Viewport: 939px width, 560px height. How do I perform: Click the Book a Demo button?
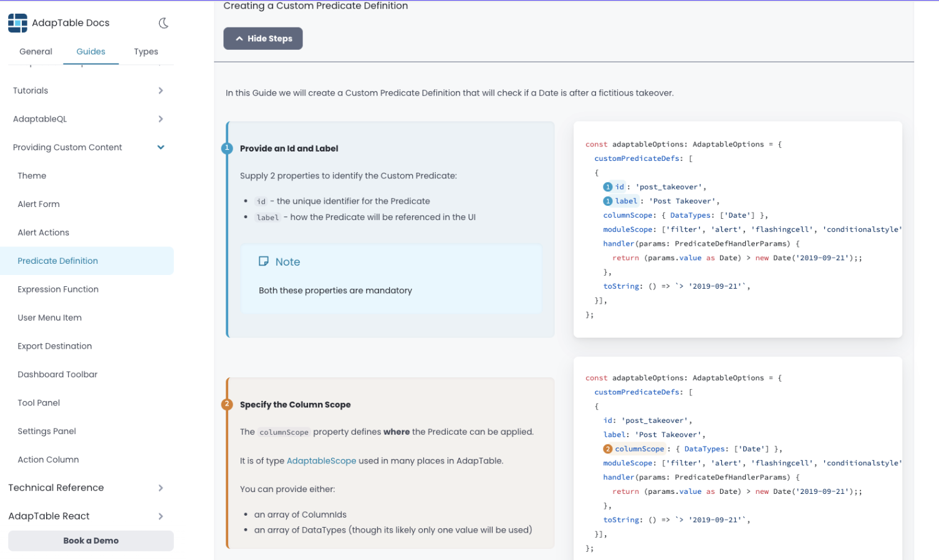coord(91,541)
